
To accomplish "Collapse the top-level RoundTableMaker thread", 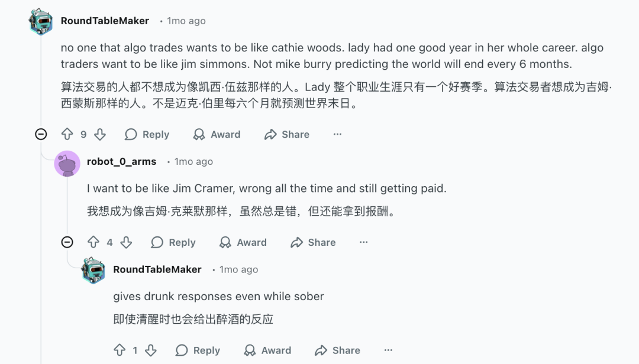I will pyautogui.click(x=41, y=135).
